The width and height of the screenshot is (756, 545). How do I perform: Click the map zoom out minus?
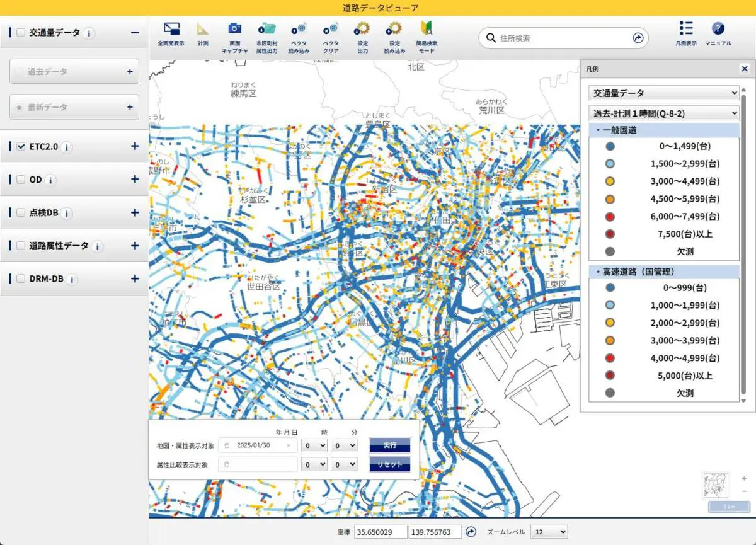(x=744, y=491)
